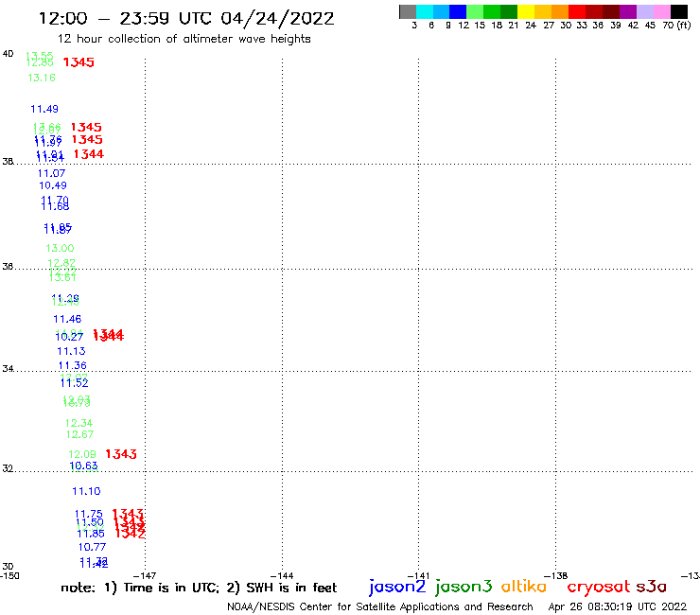Select the blue reading 11.46

(x=67, y=319)
